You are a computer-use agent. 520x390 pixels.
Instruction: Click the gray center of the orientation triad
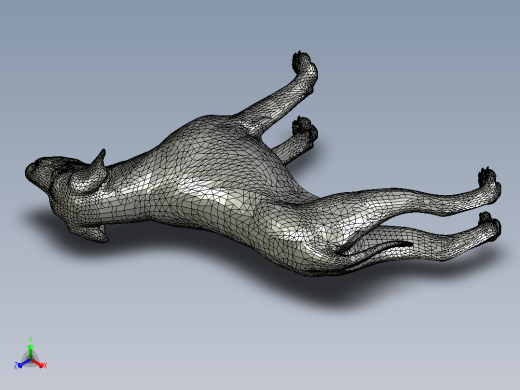30,360
